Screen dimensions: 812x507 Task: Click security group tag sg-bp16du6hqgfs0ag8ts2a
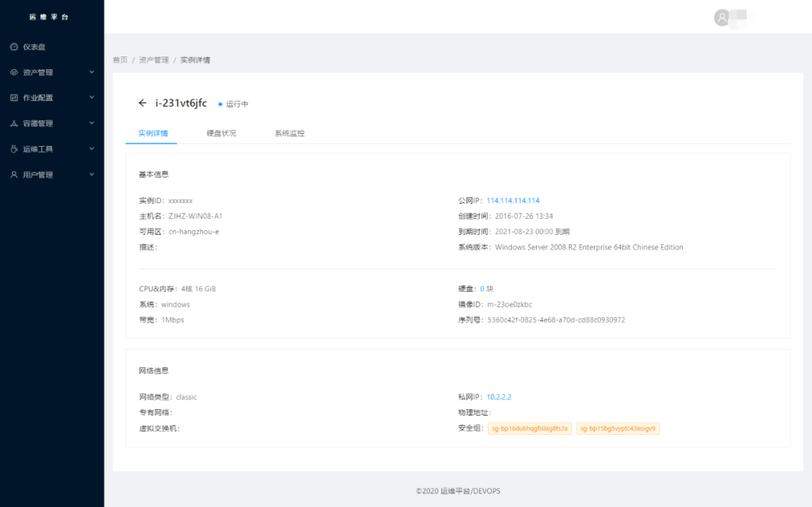530,428
